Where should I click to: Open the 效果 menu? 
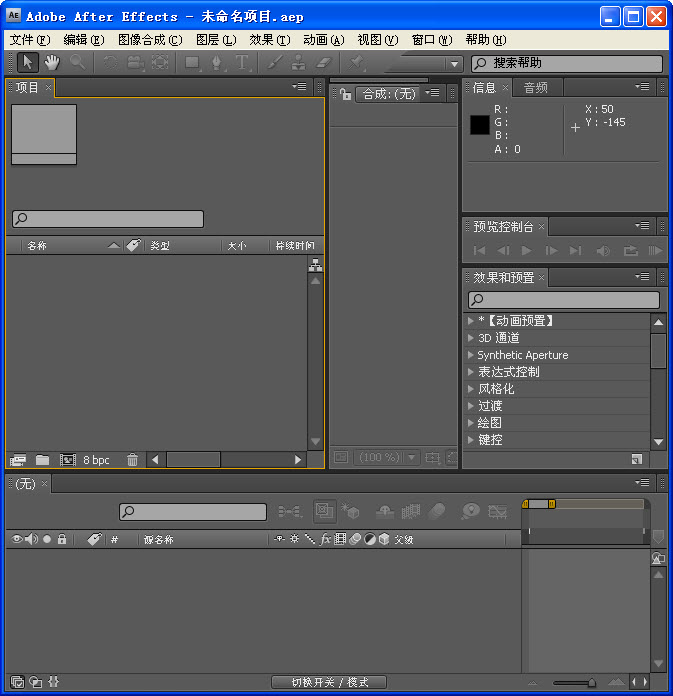(x=270, y=40)
